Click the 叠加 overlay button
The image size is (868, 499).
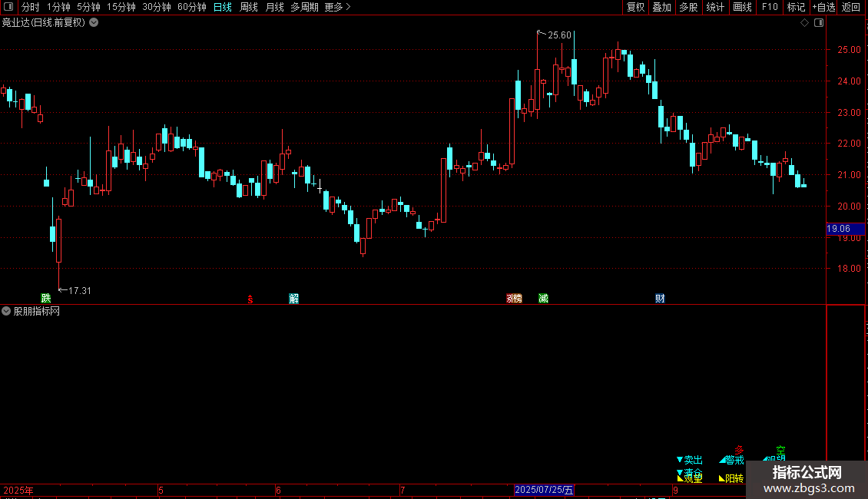[x=661, y=7]
